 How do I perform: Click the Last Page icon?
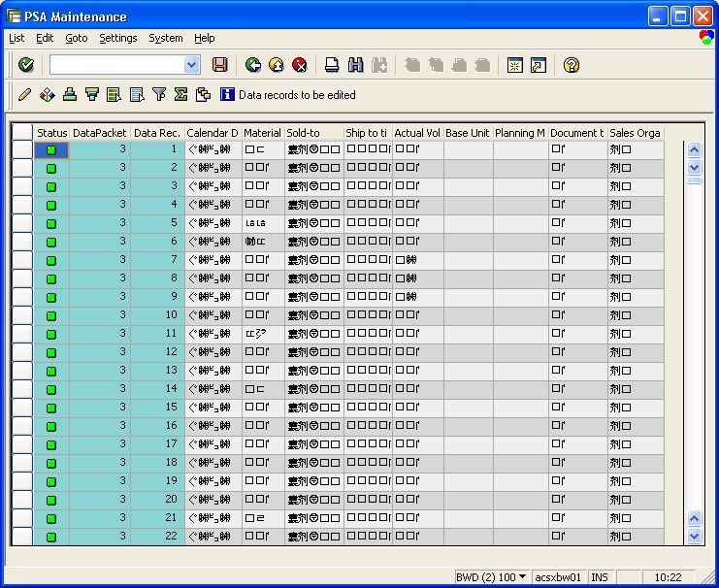click(482, 65)
